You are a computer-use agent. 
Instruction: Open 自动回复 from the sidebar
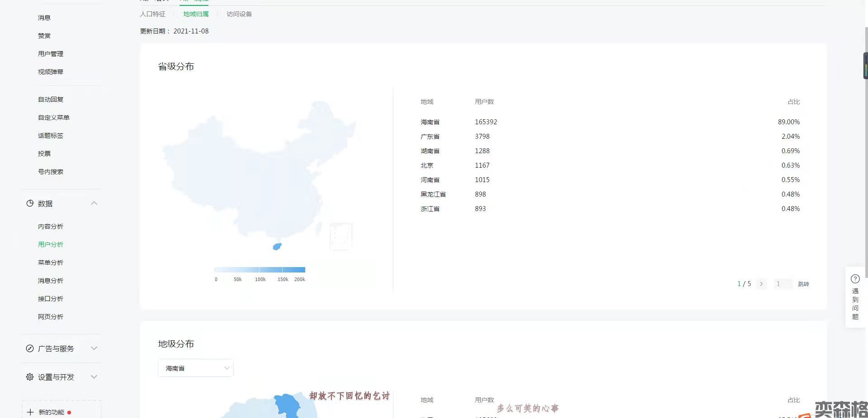pyautogui.click(x=51, y=99)
